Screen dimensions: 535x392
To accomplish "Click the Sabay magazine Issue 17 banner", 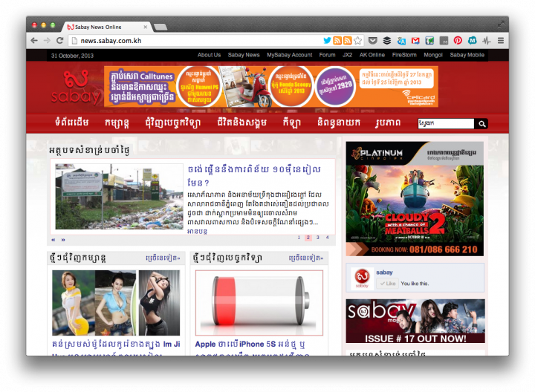I will 415,321.
